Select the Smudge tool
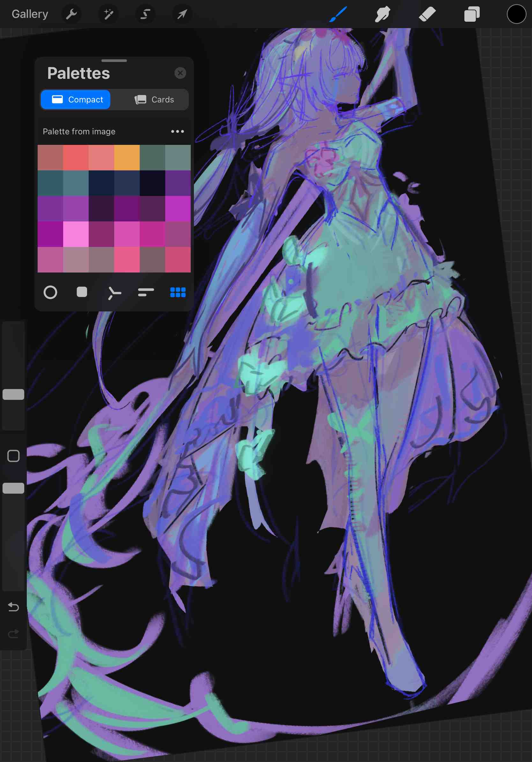Screen dimensions: 532x762 coord(382,14)
